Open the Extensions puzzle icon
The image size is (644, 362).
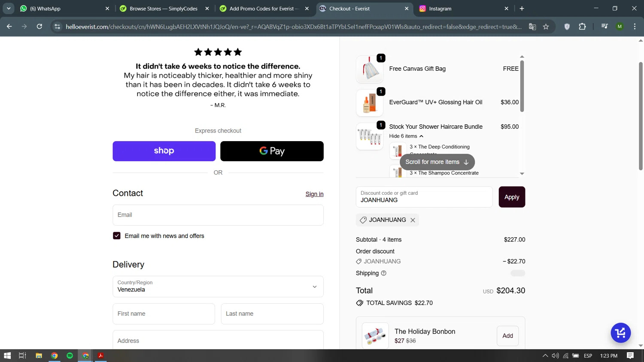click(583, 27)
